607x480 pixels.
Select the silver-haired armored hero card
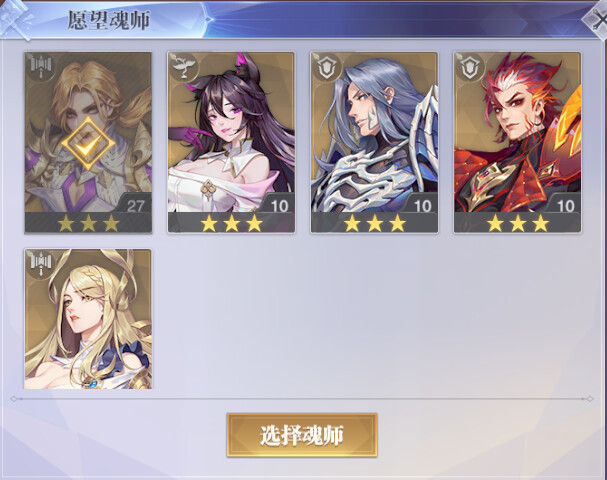click(x=374, y=142)
